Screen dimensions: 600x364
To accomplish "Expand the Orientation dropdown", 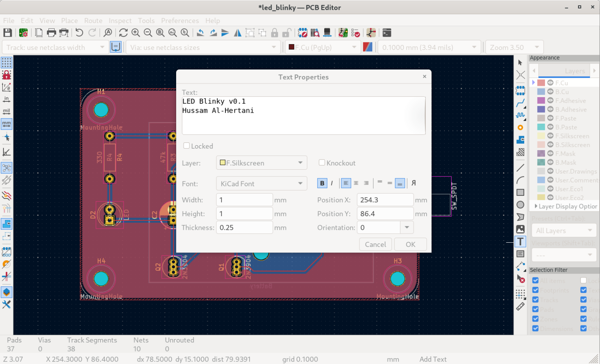I will coord(406,227).
